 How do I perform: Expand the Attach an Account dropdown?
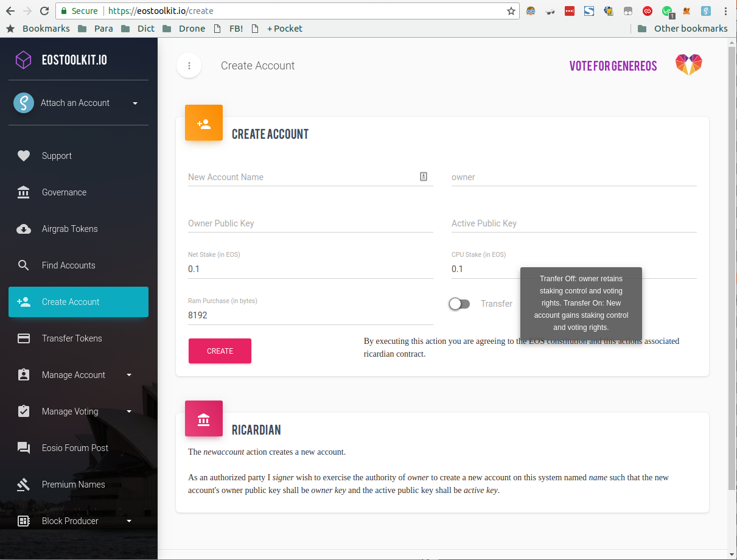pyautogui.click(x=135, y=103)
